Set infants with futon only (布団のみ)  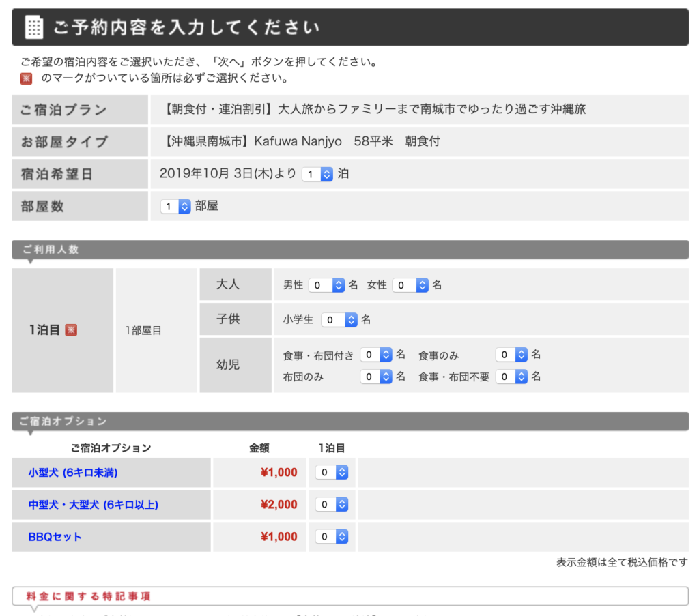pyautogui.click(x=376, y=377)
